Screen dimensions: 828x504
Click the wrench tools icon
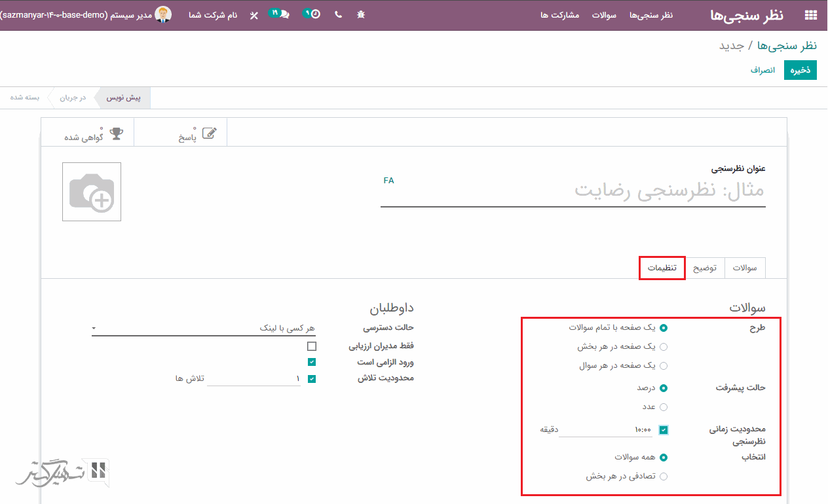254,15
